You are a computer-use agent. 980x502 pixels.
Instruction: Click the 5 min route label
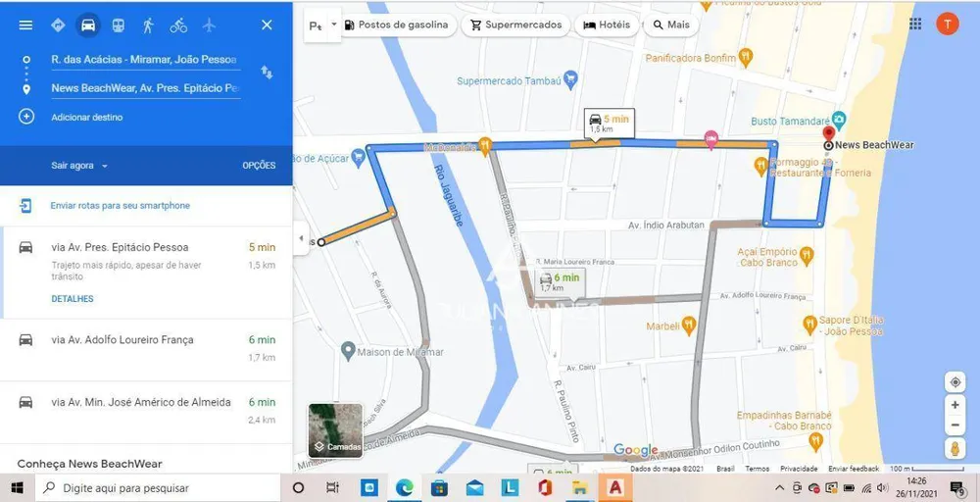point(610,124)
